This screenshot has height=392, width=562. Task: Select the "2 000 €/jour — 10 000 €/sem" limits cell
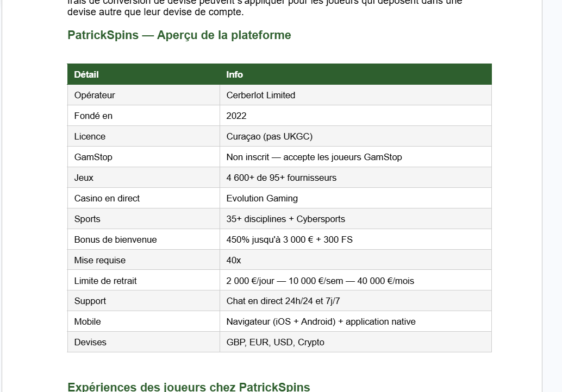[x=355, y=281]
